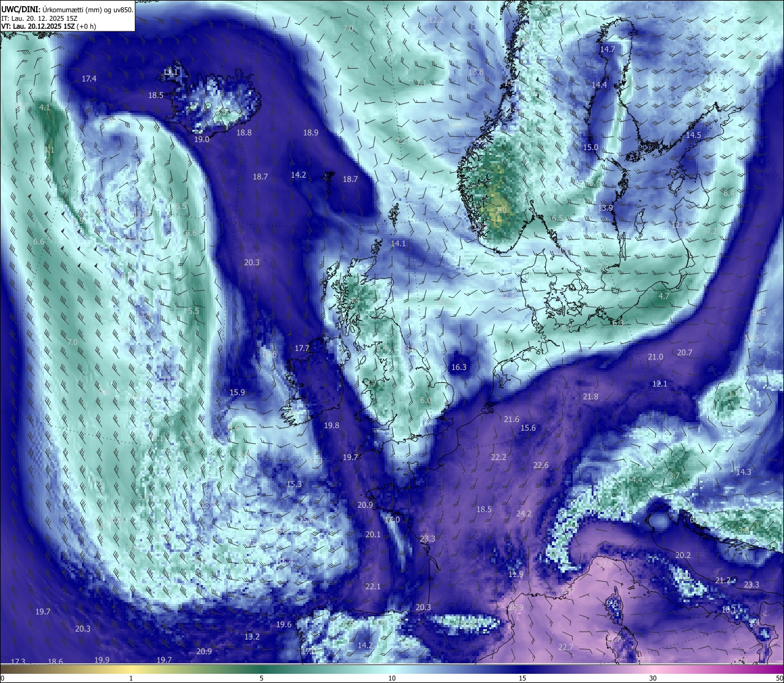Click the 19.0 value south of Iceland
Image resolution: width=784 pixels, height=683 pixels.
click(x=202, y=139)
